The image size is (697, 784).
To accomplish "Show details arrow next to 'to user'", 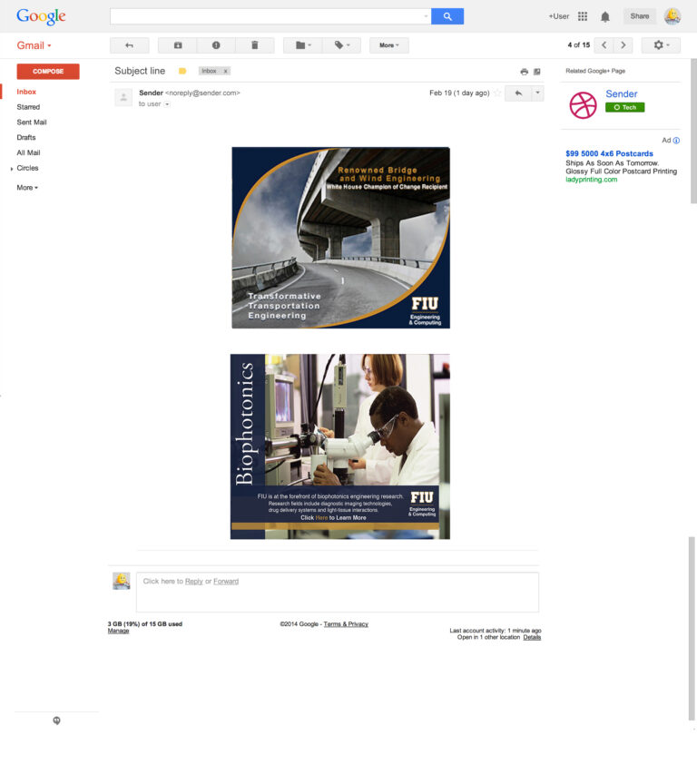I will [x=167, y=104].
